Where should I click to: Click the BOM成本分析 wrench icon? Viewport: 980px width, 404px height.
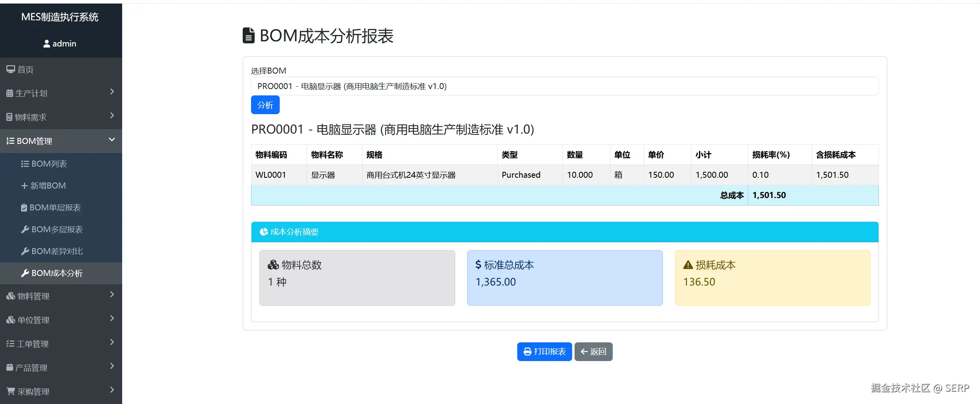point(25,273)
